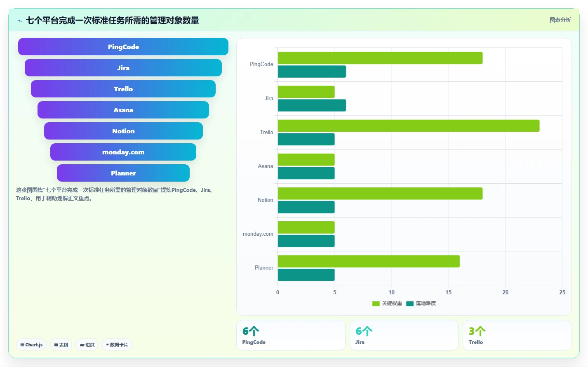Click the 数据卡片 tag
588x367 pixels.
[117, 345]
